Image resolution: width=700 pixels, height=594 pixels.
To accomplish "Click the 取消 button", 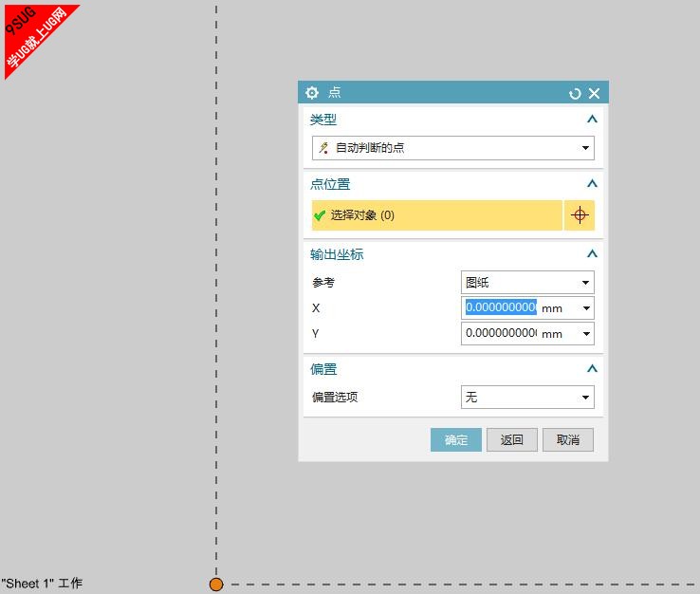I will pos(568,440).
